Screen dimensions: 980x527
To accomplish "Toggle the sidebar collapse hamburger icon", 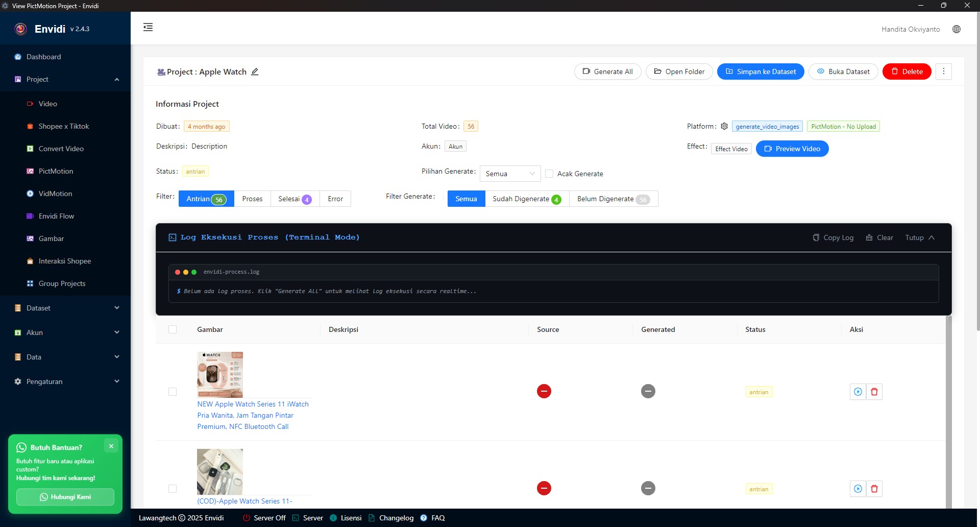I will click(148, 27).
